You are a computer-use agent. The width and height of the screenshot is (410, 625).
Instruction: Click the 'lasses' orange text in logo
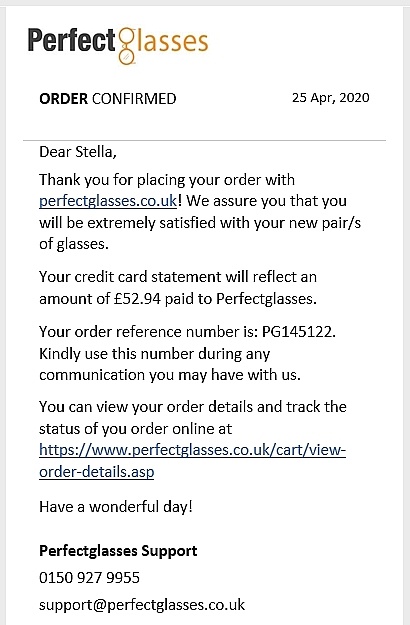point(173,41)
